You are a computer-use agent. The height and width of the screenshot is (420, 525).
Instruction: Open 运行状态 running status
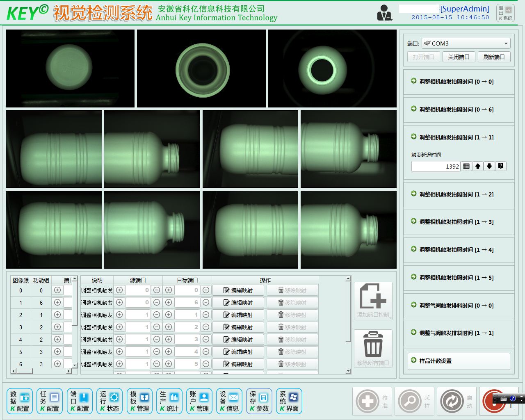point(110,401)
